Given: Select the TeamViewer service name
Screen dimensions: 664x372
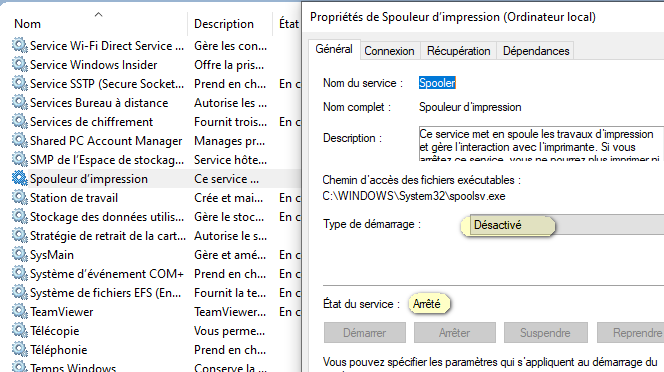Looking at the screenshot, I should coord(61,312).
